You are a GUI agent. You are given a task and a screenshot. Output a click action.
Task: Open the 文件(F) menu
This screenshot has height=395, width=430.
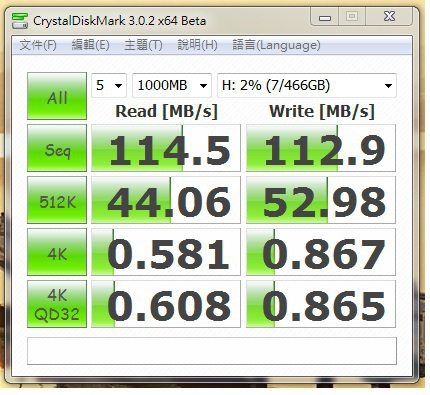click(x=38, y=45)
